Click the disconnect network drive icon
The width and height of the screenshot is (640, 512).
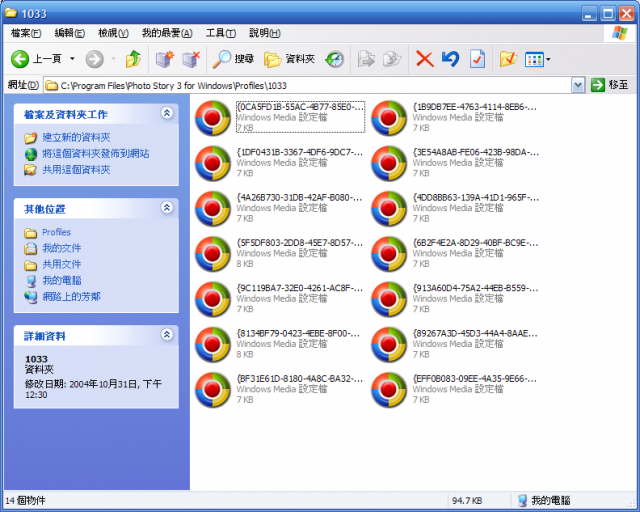click(x=191, y=59)
